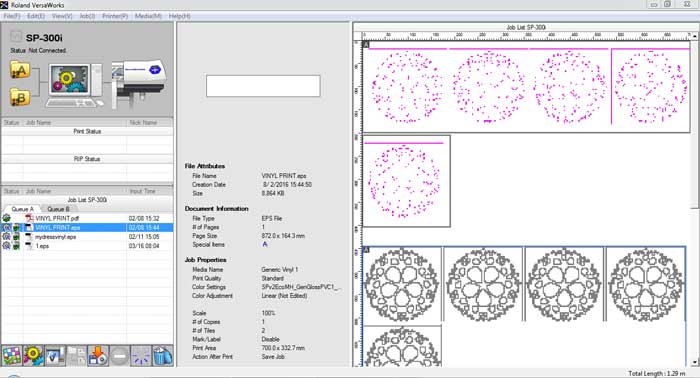This screenshot has height=378, width=700.
Task: Click Total Length 1.29 m status text
Action: 657,373
